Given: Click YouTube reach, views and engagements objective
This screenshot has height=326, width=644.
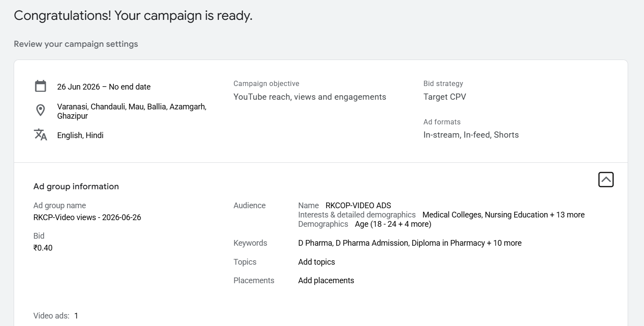Looking at the screenshot, I should (x=310, y=97).
